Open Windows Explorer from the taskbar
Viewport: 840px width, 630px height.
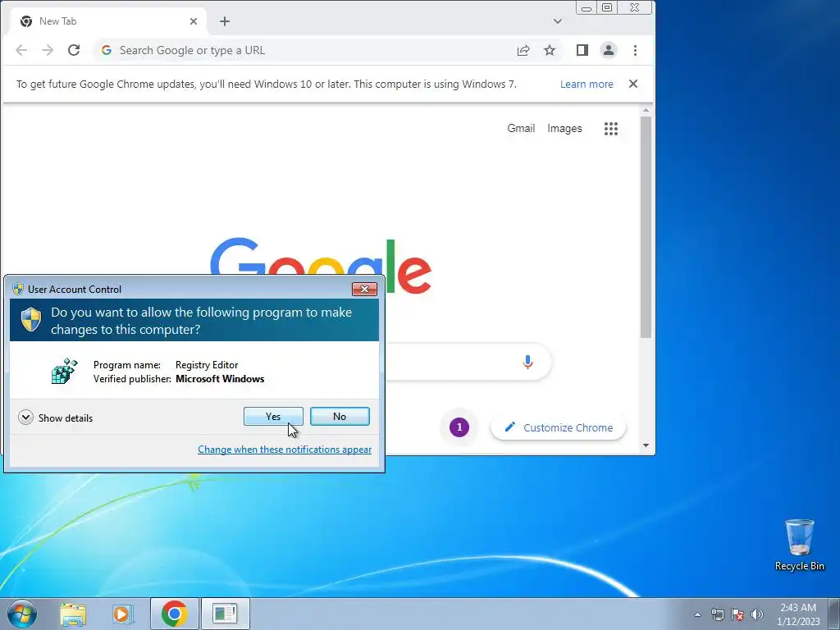73,614
